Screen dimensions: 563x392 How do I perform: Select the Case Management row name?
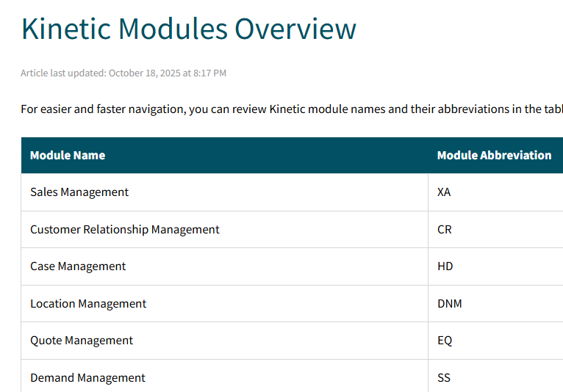pos(78,266)
